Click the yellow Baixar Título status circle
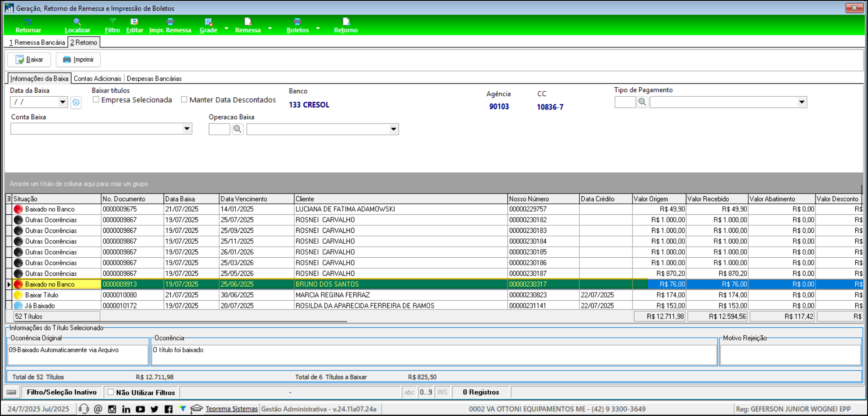The image size is (868, 416). click(18, 295)
